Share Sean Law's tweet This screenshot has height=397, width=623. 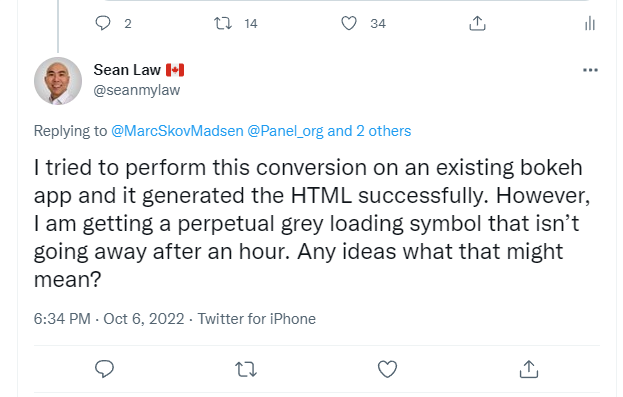[x=529, y=369]
